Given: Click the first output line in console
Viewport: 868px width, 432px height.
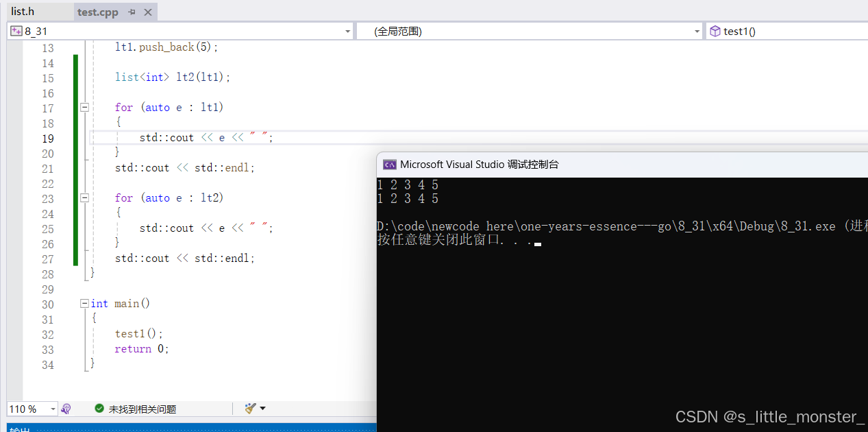Looking at the screenshot, I should [408, 185].
